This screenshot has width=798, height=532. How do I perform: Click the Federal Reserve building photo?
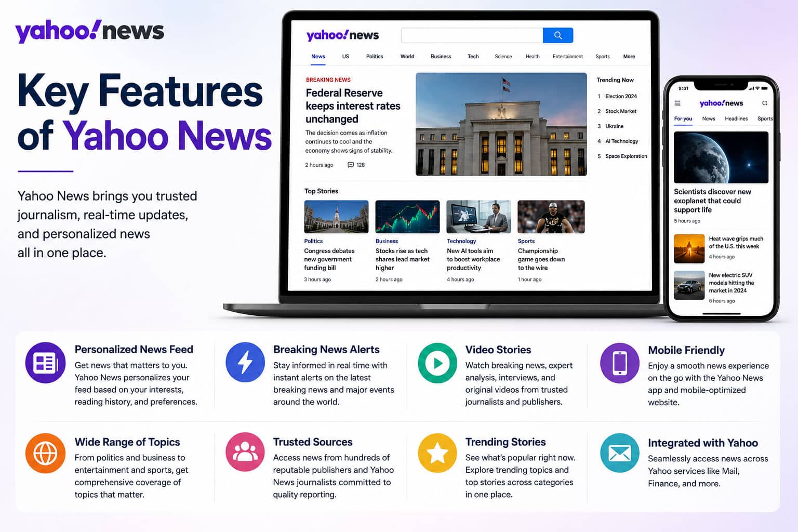coord(501,124)
